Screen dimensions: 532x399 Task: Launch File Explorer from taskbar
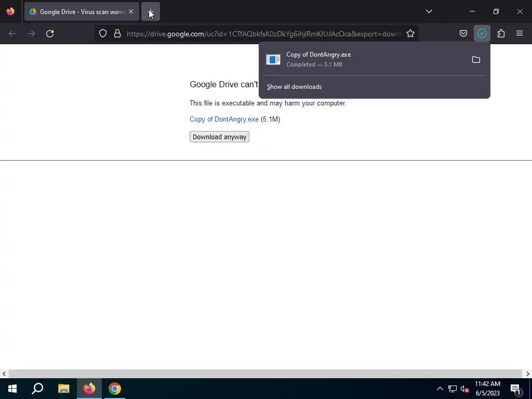click(x=63, y=389)
